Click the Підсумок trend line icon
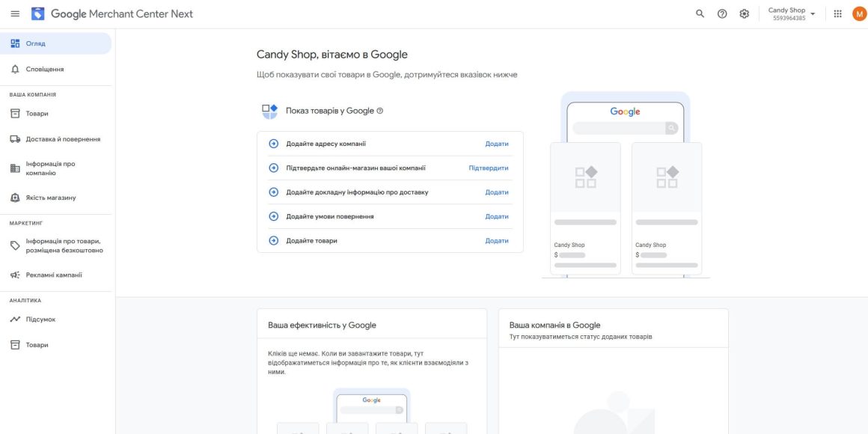The width and height of the screenshot is (868, 434). coord(15,320)
